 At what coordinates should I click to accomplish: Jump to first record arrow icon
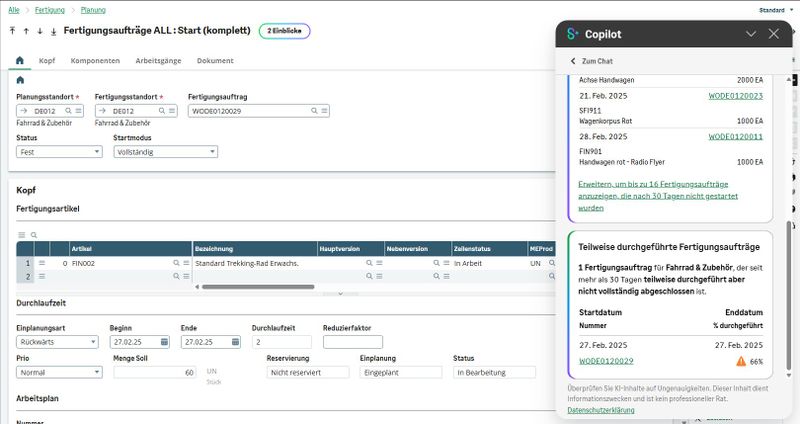12,31
